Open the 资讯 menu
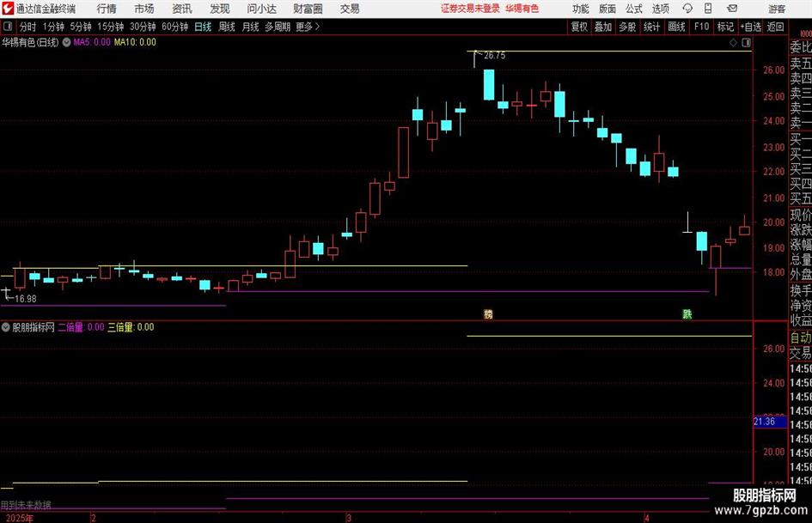This screenshot has width=812, height=523. coord(182,9)
